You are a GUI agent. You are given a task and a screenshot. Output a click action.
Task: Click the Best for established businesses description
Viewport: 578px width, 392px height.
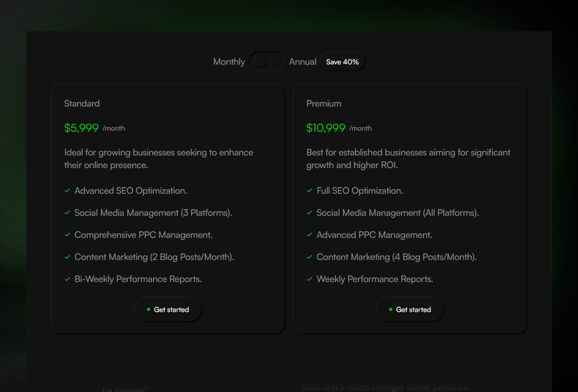pyautogui.click(x=408, y=159)
